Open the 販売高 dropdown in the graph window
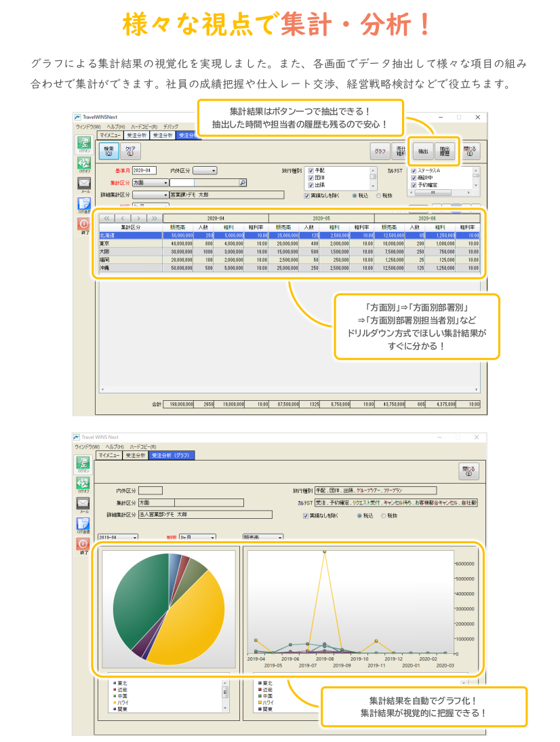Screen dimensions: 560x742 point(264,537)
